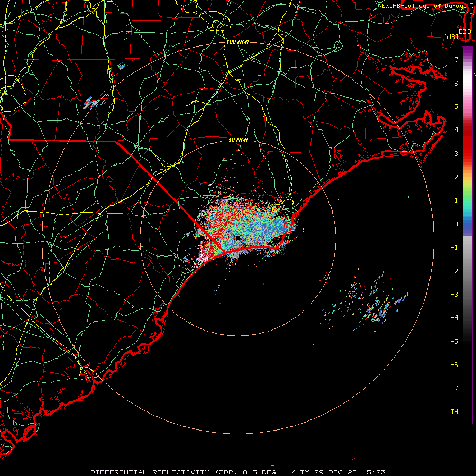Click the 4 value on the dB scale
Image resolution: width=476 pixels, height=476 pixels.
[456, 130]
